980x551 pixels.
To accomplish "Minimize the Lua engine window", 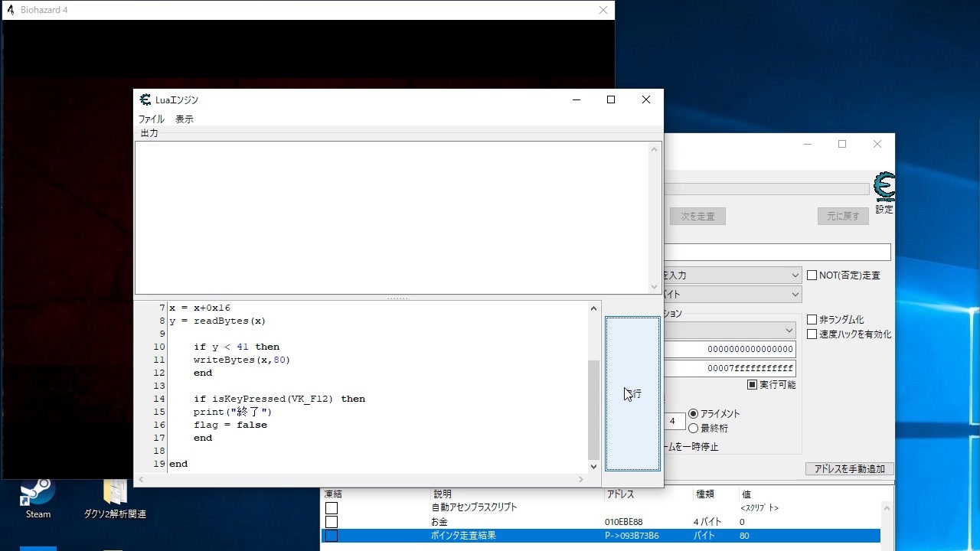I will point(577,99).
